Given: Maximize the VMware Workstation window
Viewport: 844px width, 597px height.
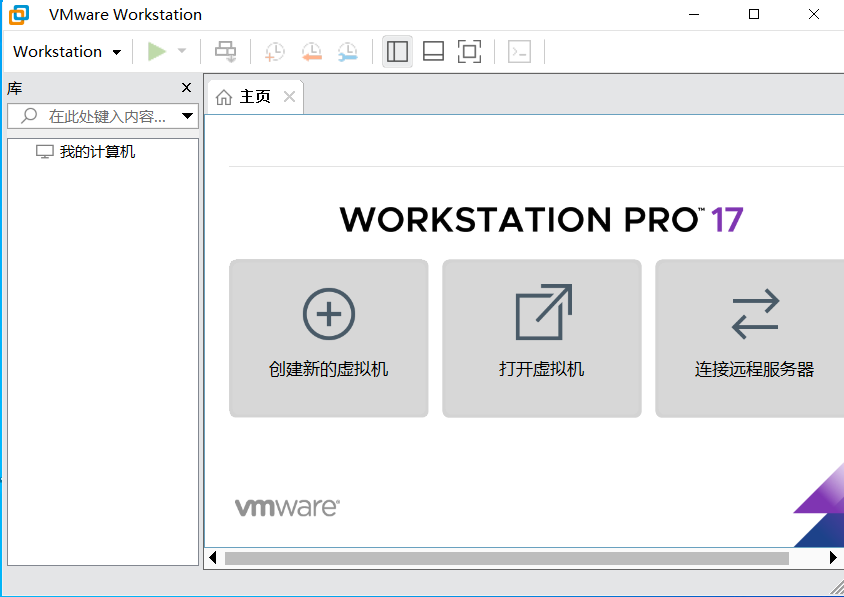Looking at the screenshot, I should [754, 15].
